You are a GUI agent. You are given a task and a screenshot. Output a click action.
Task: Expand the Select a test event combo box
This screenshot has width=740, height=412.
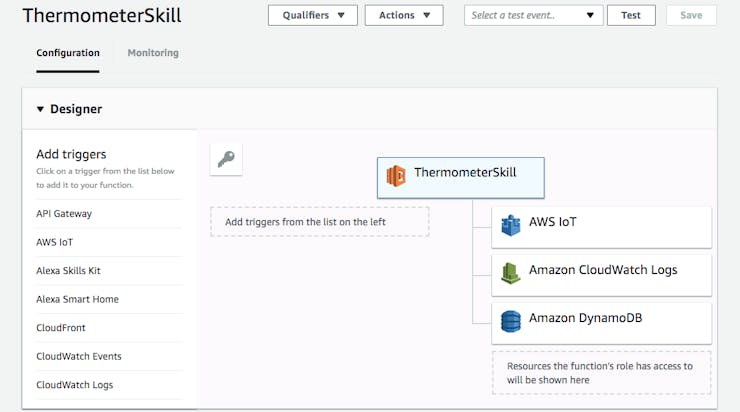click(533, 15)
